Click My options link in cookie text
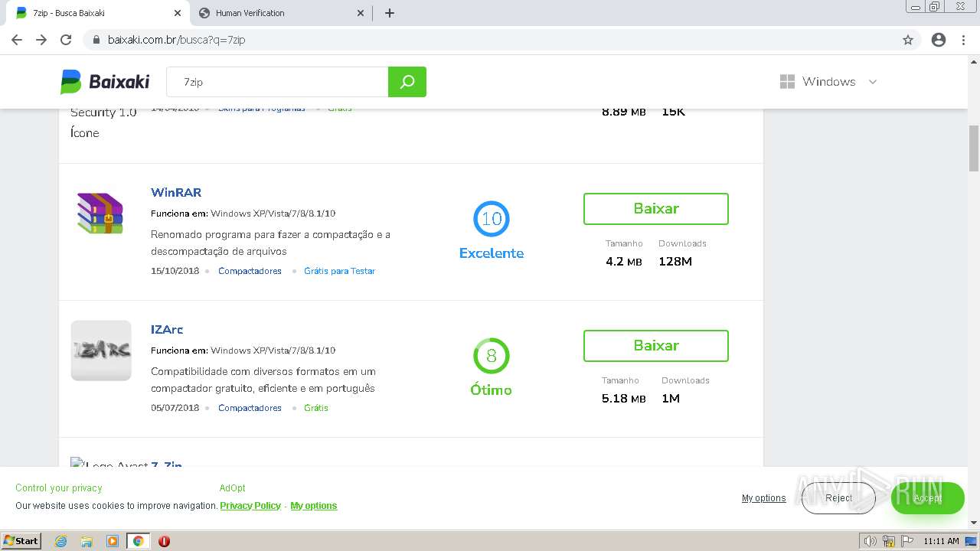980x551 pixels. tap(313, 506)
